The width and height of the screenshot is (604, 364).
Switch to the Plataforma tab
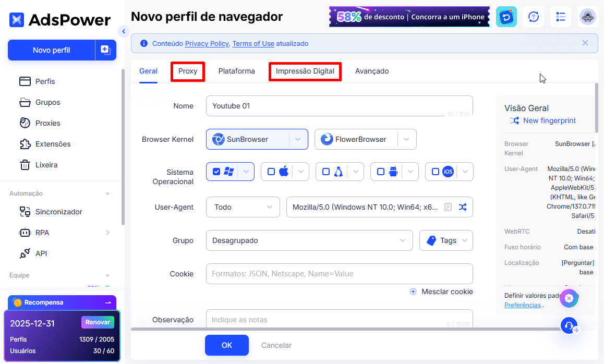click(x=236, y=71)
